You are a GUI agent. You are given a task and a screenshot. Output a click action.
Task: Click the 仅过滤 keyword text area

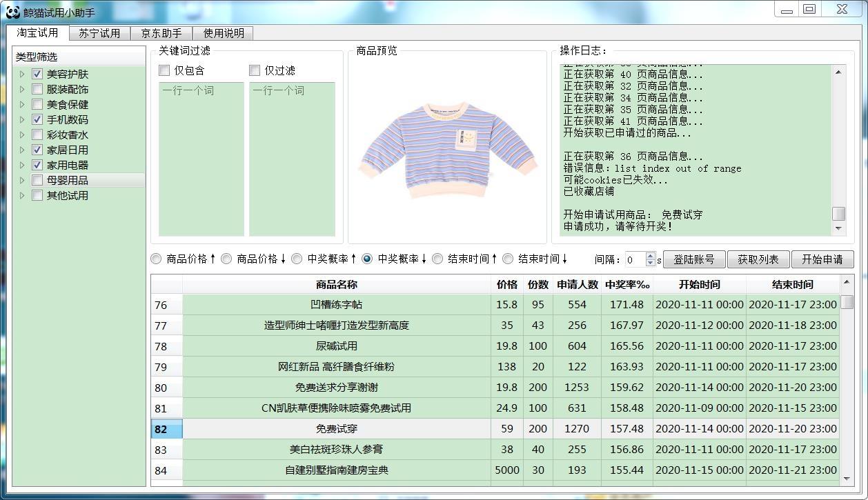click(292, 159)
